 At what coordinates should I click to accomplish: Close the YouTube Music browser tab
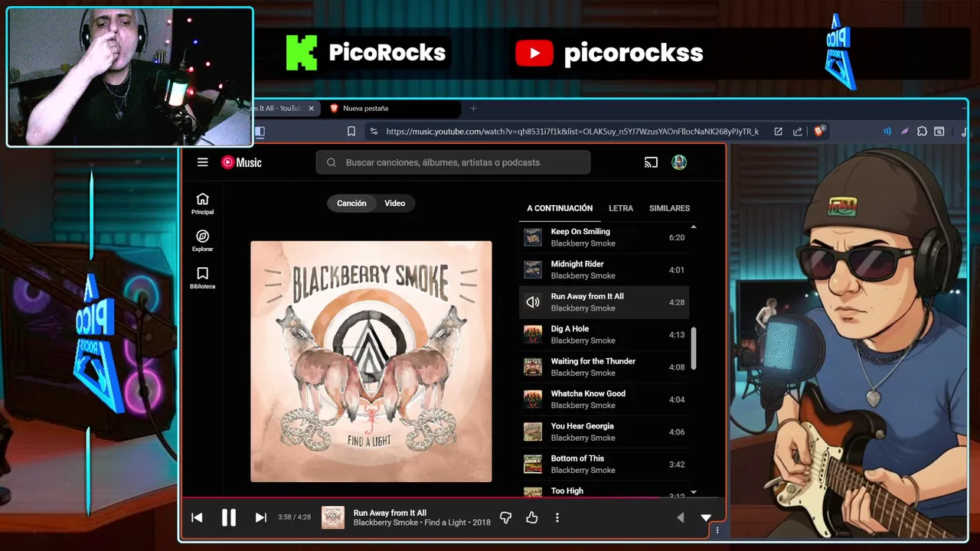coord(311,109)
